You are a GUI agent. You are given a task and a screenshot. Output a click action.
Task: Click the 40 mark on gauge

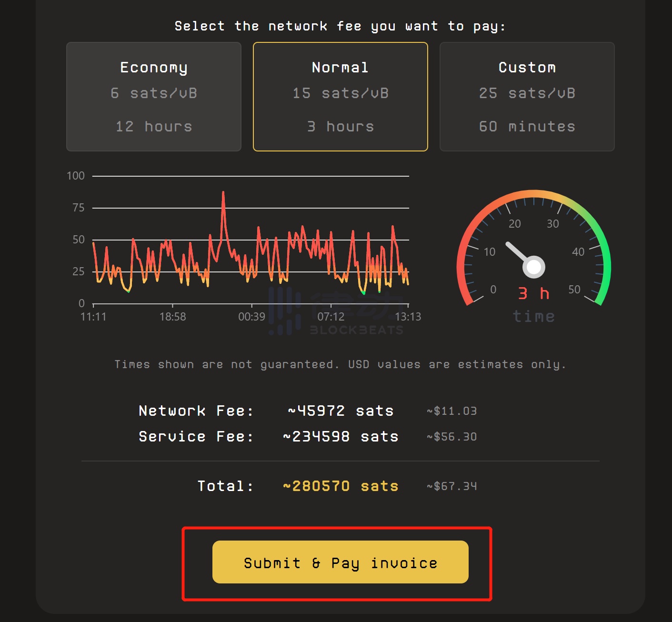tap(578, 252)
